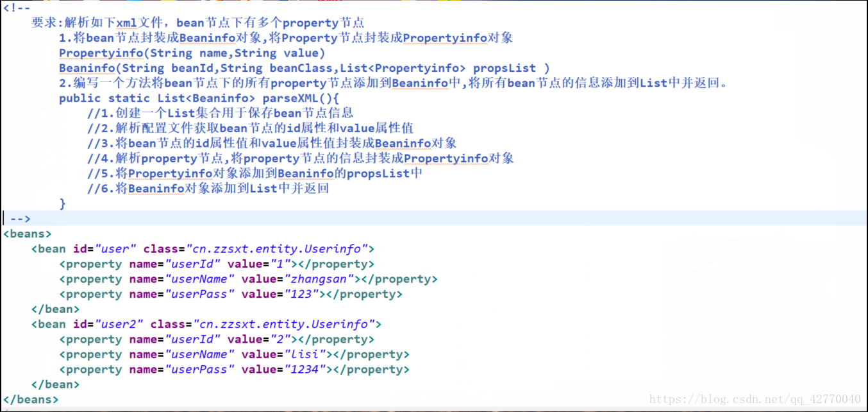The width and height of the screenshot is (868, 412).
Task: Click the class value in the bean id="user" line
Action: (x=277, y=249)
